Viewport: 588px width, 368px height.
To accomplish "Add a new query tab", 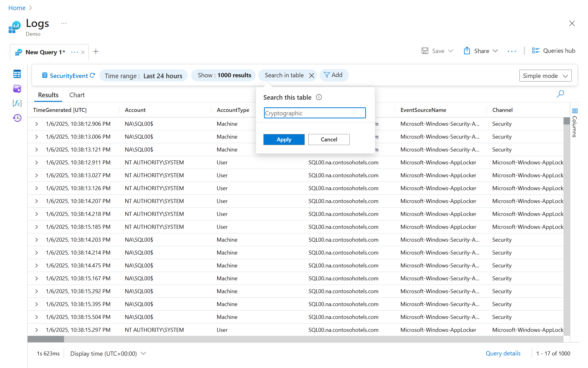I will [96, 52].
